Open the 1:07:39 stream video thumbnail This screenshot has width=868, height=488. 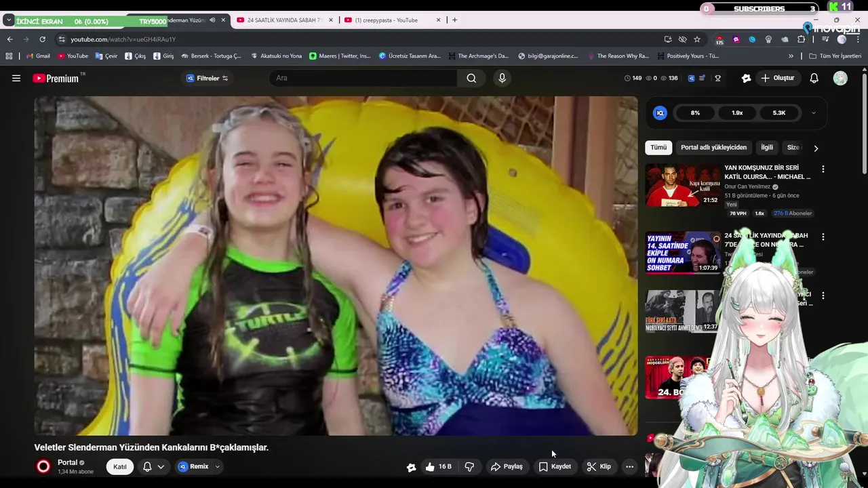pos(682,252)
